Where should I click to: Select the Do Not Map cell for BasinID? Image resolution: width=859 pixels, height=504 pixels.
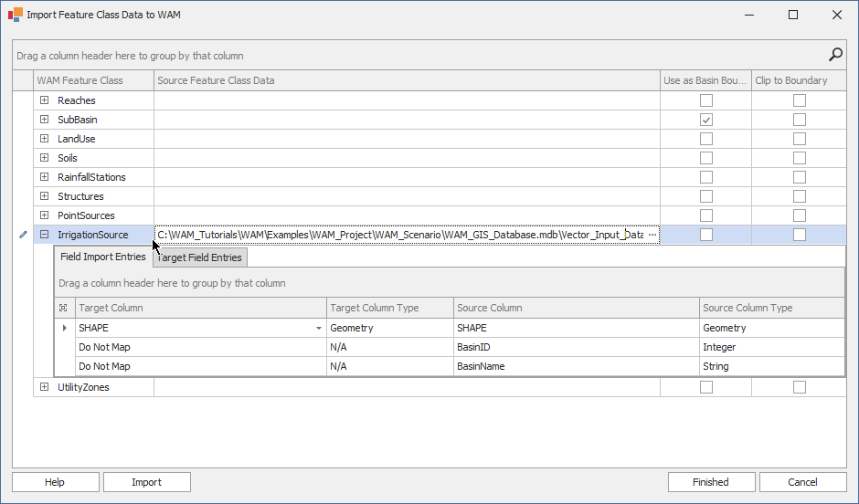pyautogui.click(x=200, y=347)
